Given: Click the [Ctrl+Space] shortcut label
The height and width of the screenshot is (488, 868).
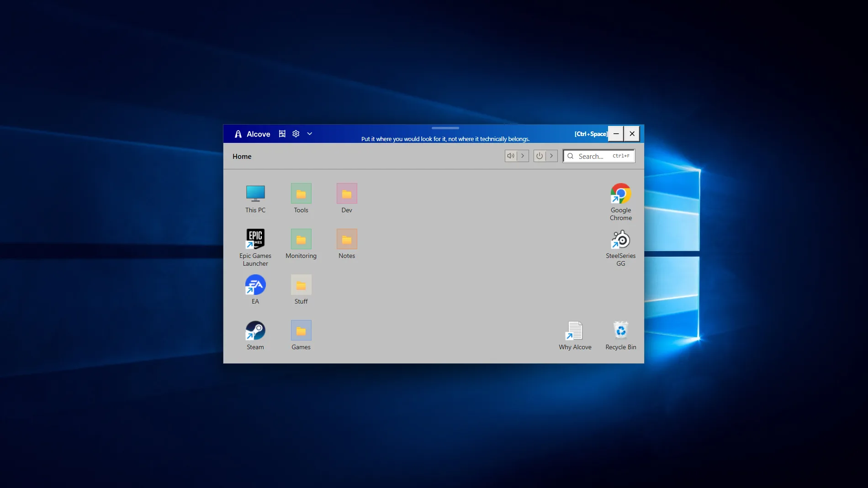Looking at the screenshot, I should 591,134.
